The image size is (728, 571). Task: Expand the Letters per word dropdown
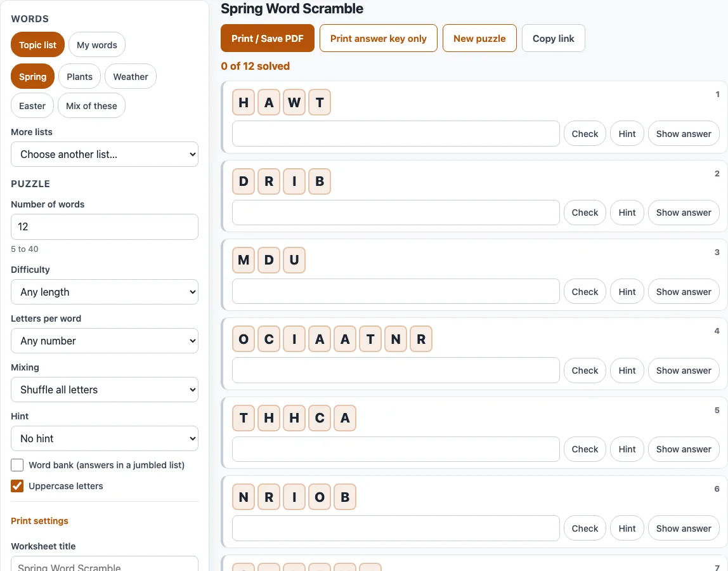(105, 341)
